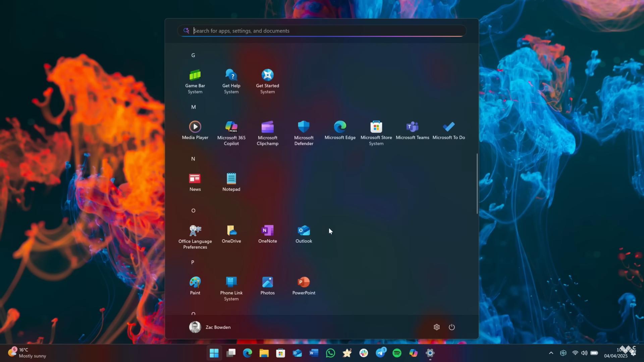
Task: Expand the hidden system tray icons
Action: 551,353
